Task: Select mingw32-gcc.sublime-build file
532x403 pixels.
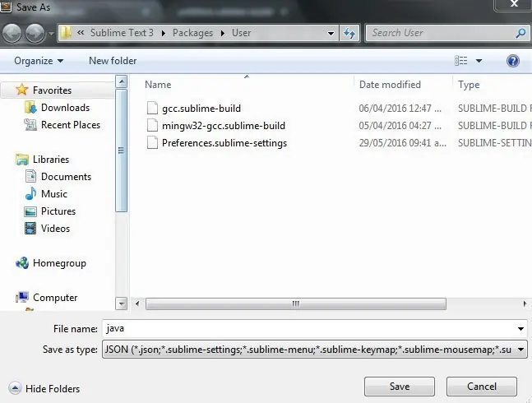Action: (224, 126)
